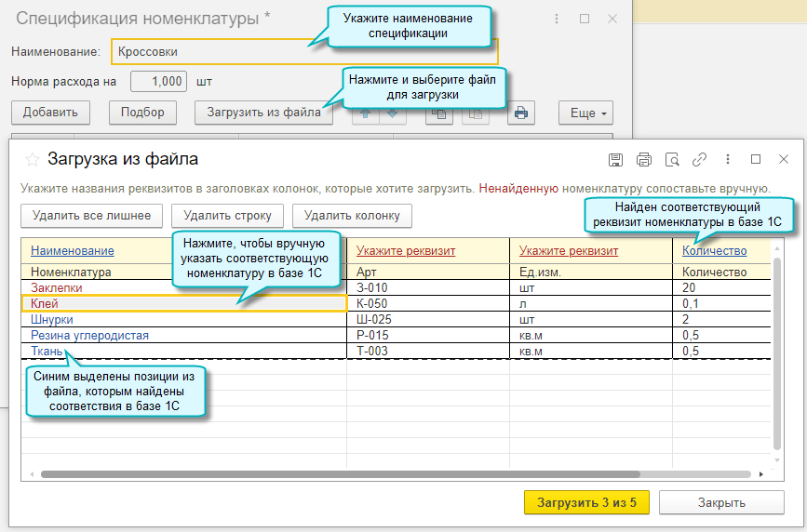807x532 pixels.
Task: Click the Загрузить 3 из 5 button
Action: pyautogui.click(x=586, y=502)
